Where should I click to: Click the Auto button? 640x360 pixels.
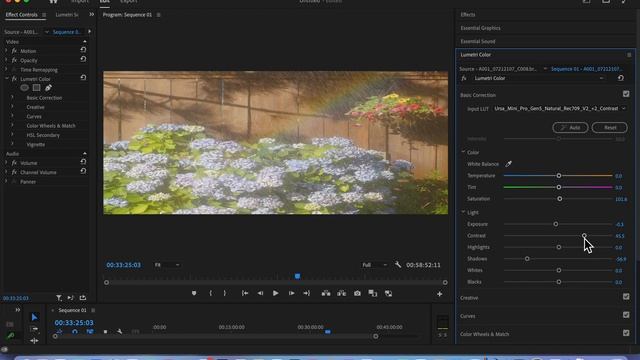[x=570, y=128]
